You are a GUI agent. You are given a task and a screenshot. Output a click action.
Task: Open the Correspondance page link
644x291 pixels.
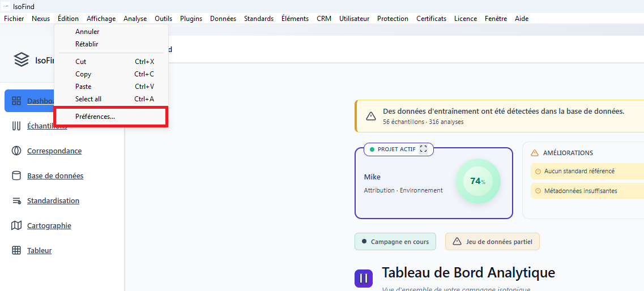pos(54,151)
